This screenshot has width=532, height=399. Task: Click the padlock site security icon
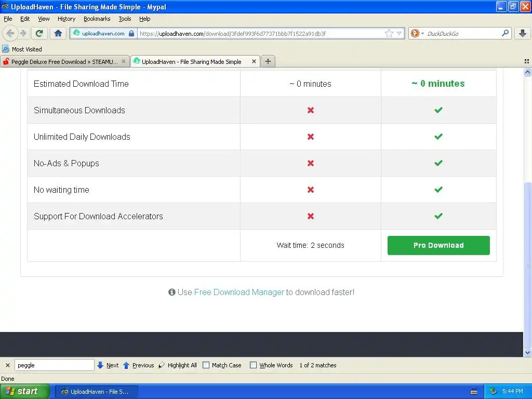(x=131, y=33)
